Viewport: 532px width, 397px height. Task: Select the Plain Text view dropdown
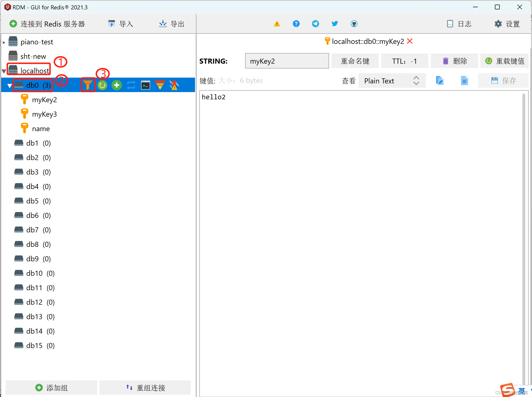pyautogui.click(x=390, y=81)
